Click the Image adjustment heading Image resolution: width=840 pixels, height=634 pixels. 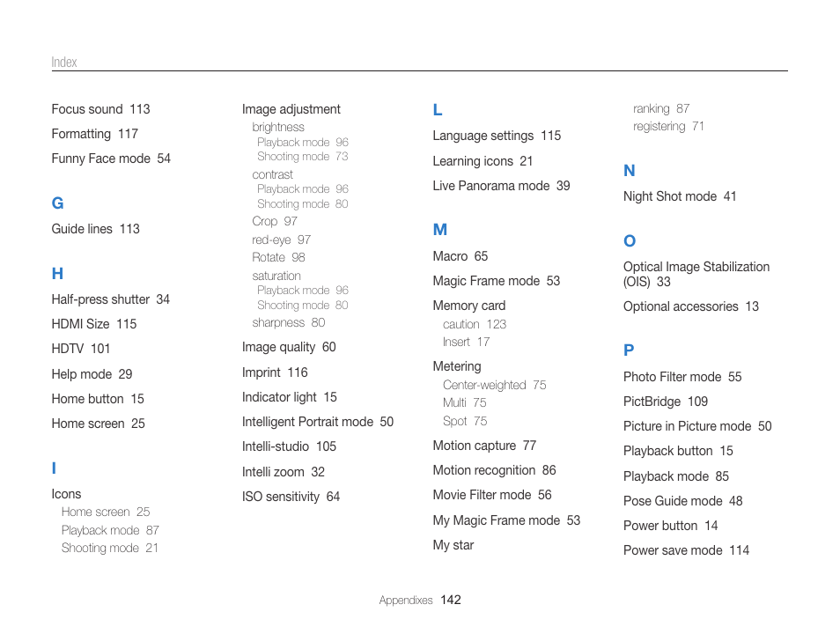coord(291,109)
